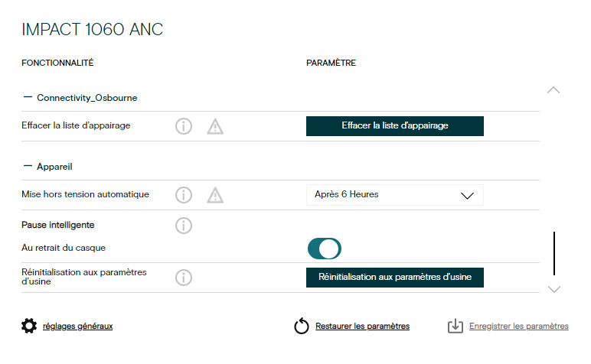Click the Enregistrer les paramètres link

pos(519,327)
